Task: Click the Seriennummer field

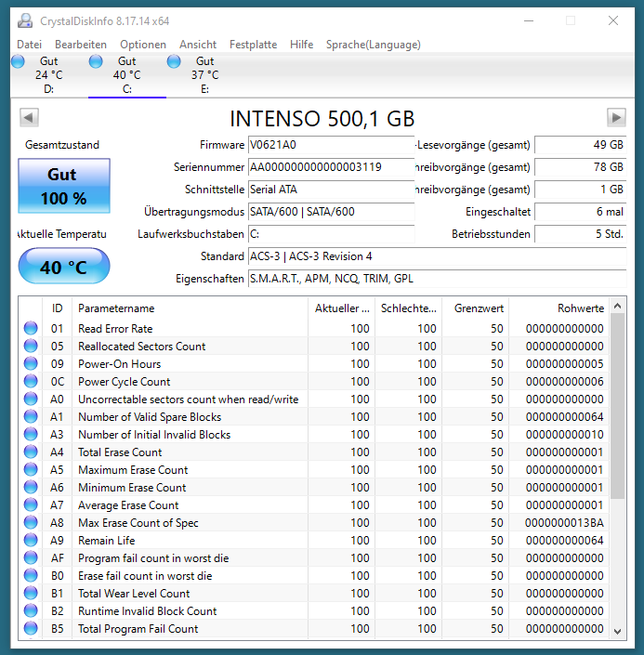Action: tap(331, 167)
